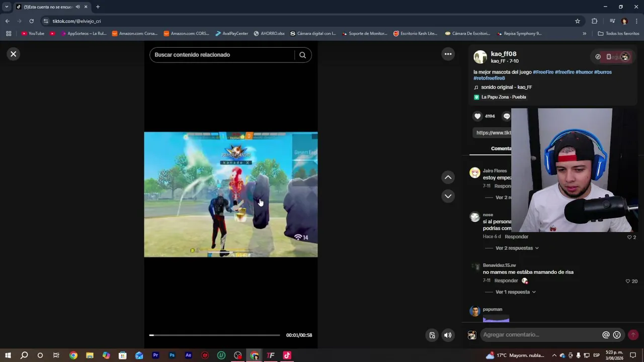Open Chrome extensions puzzle icon
The height and width of the screenshot is (362, 644).
[594, 21]
